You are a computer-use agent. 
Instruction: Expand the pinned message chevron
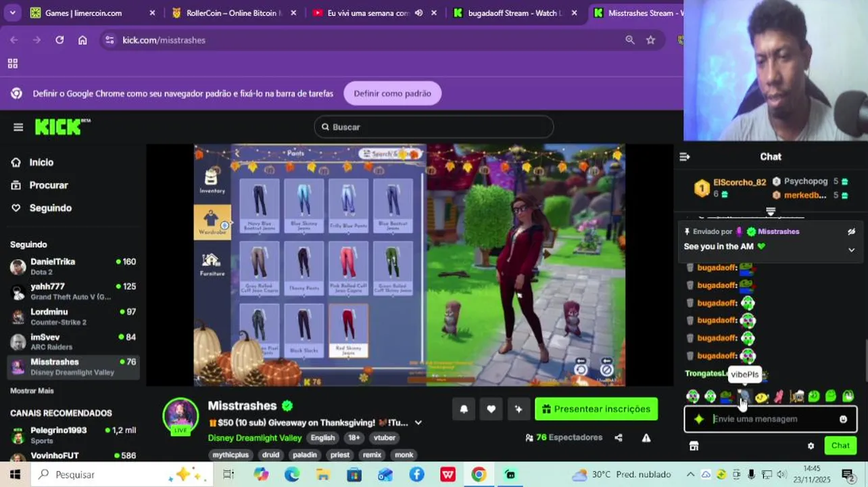852,250
